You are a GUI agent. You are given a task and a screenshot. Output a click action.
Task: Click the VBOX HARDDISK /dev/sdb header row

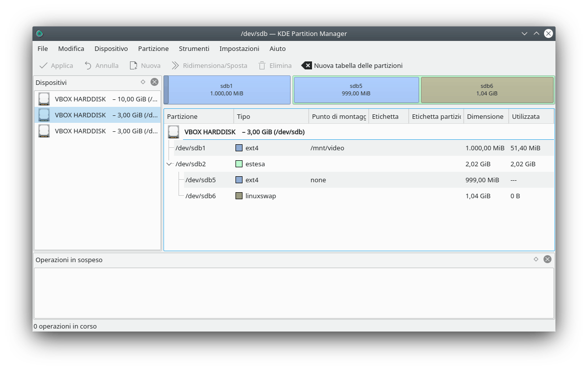click(359, 132)
